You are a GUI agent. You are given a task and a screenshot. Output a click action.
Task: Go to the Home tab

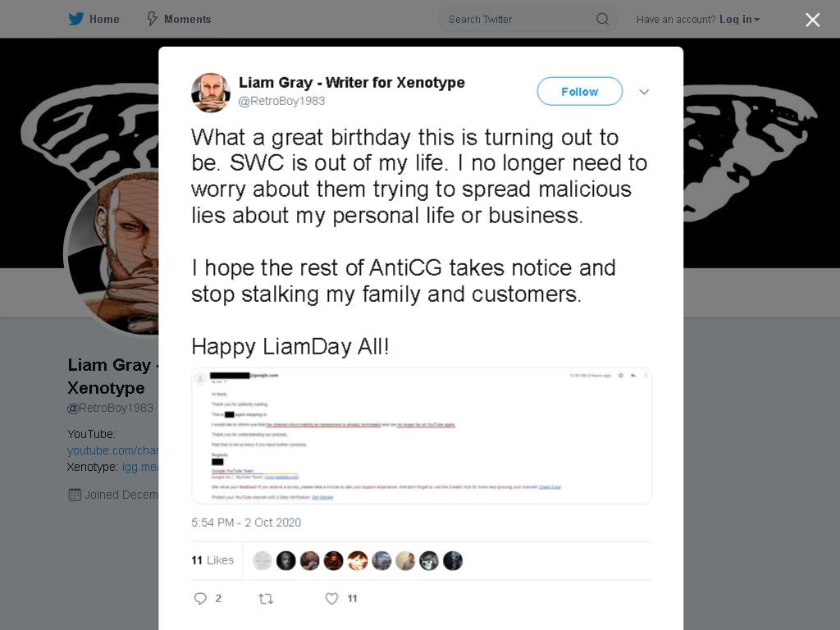click(94, 20)
